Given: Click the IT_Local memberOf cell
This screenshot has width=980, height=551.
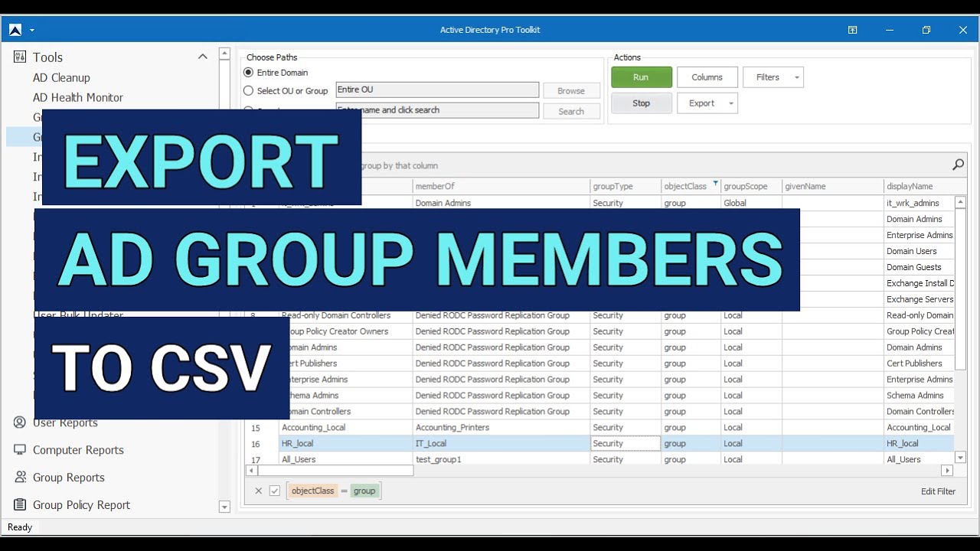Looking at the screenshot, I should click(x=501, y=444).
